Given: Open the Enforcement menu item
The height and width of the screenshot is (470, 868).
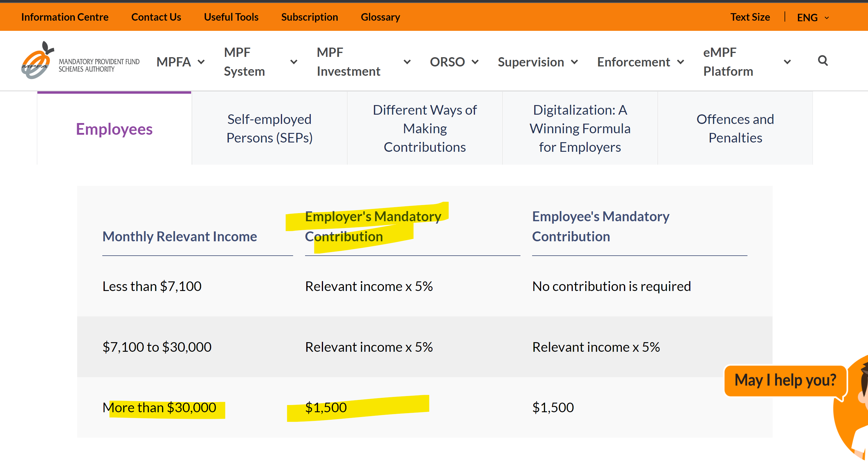Looking at the screenshot, I should click(x=634, y=62).
